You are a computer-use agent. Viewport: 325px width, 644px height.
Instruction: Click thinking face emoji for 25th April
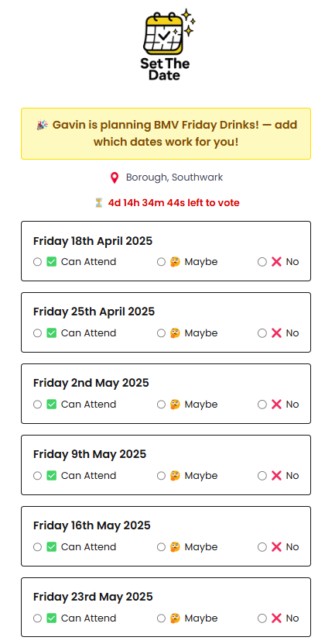pos(175,333)
